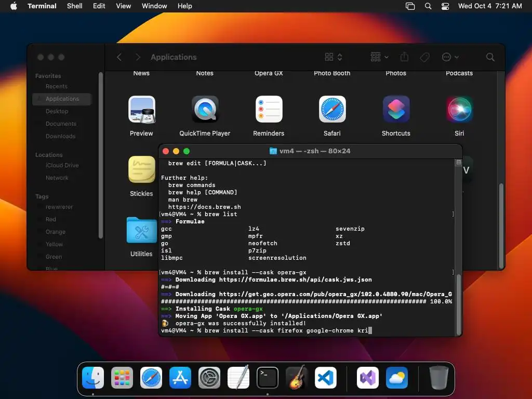The height and width of the screenshot is (399, 532).
Task: Open TextEdit in the Dock
Action: point(238,377)
